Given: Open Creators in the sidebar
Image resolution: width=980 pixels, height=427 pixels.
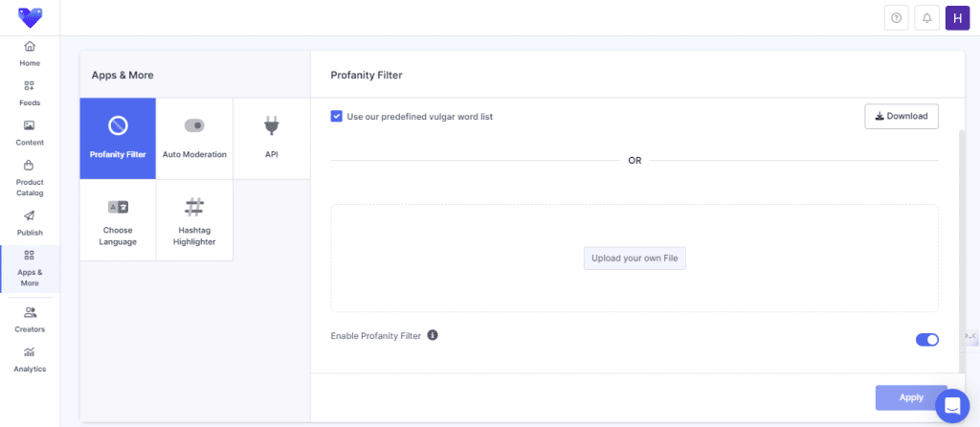Looking at the screenshot, I should [x=30, y=319].
